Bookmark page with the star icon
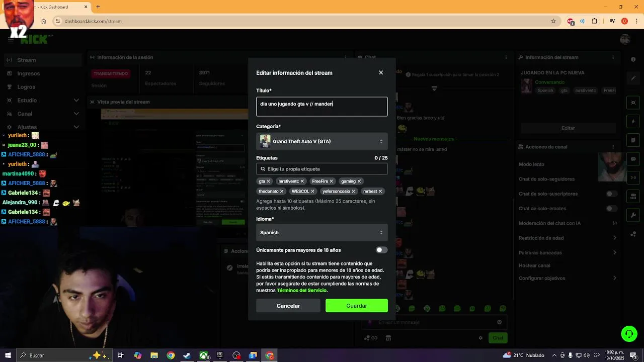 click(x=553, y=21)
